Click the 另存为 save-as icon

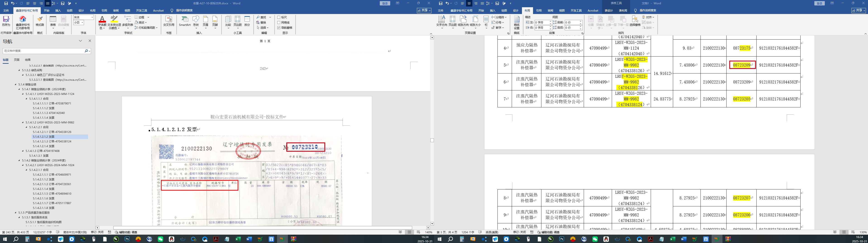coord(6,21)
